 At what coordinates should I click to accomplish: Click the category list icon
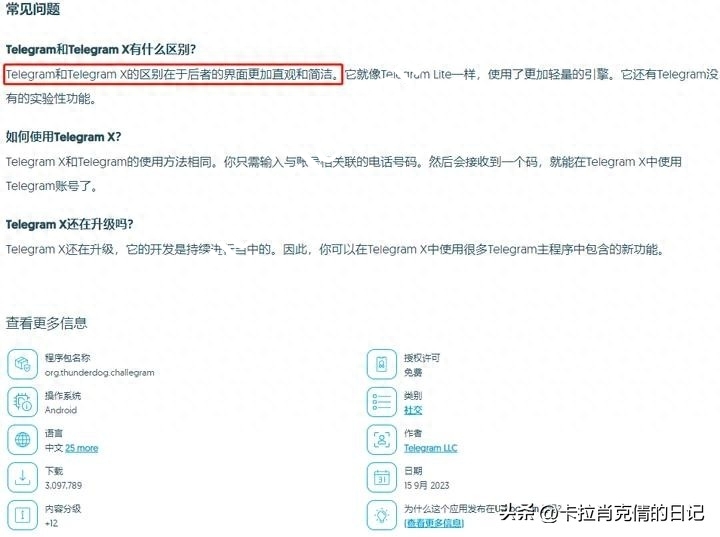tap(382, 402)
